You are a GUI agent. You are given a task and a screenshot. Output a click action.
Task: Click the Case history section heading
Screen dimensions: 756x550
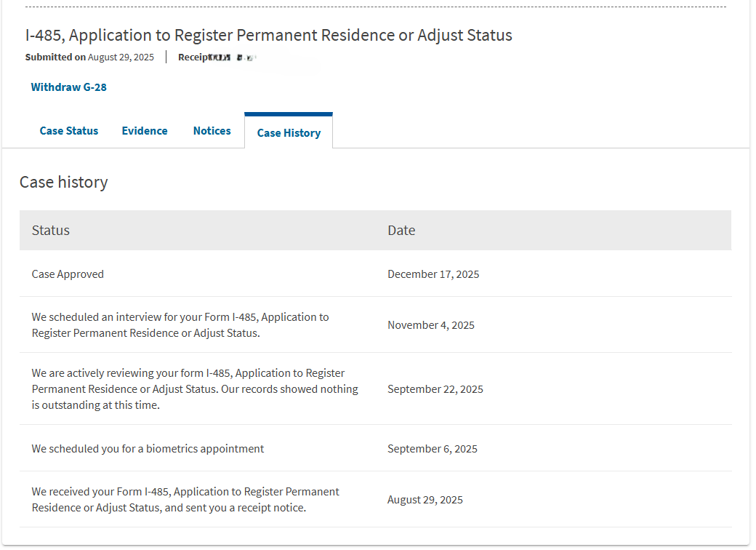coord(63,183)
